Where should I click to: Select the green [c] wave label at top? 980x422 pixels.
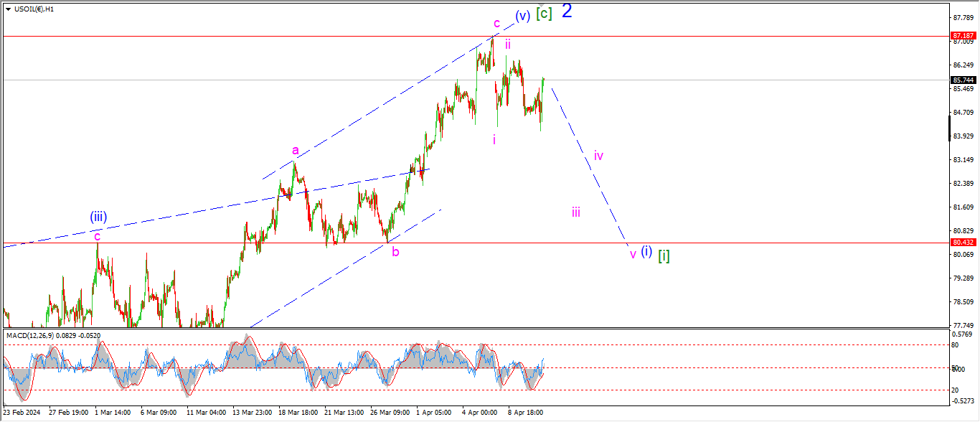[545, 14]
